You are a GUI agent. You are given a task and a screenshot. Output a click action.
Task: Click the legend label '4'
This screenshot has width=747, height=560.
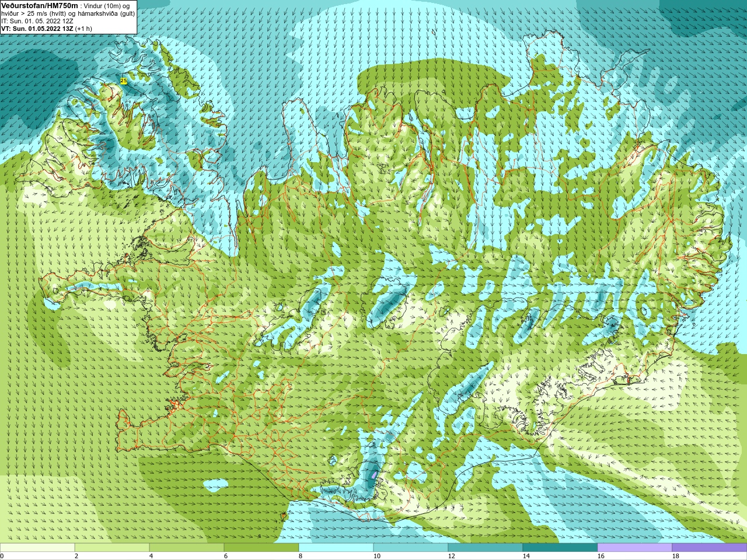tap(151, 556)
